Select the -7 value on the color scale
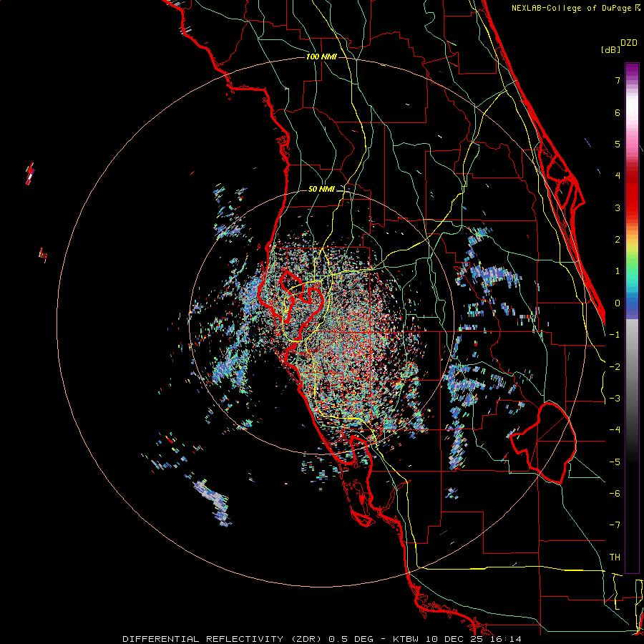Image resolution: width=644 pixels, height=644 pixels. [x=615, y=525]
